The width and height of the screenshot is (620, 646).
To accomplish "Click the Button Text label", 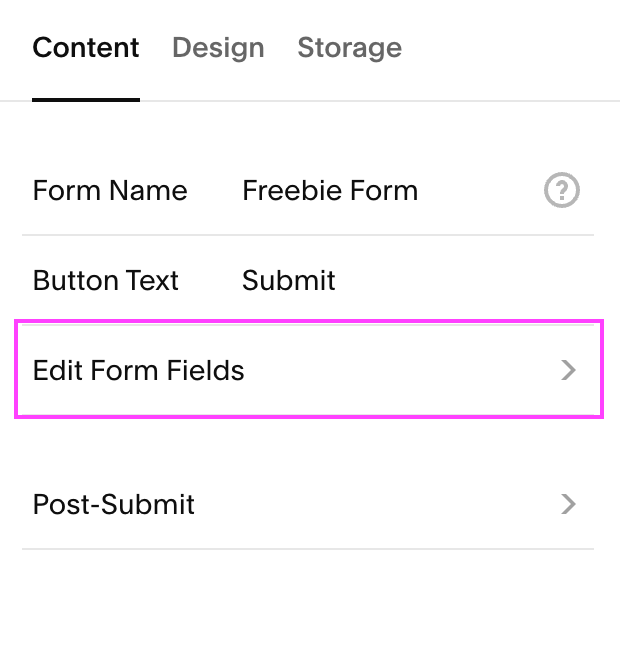I will click(x=106, y=281).
